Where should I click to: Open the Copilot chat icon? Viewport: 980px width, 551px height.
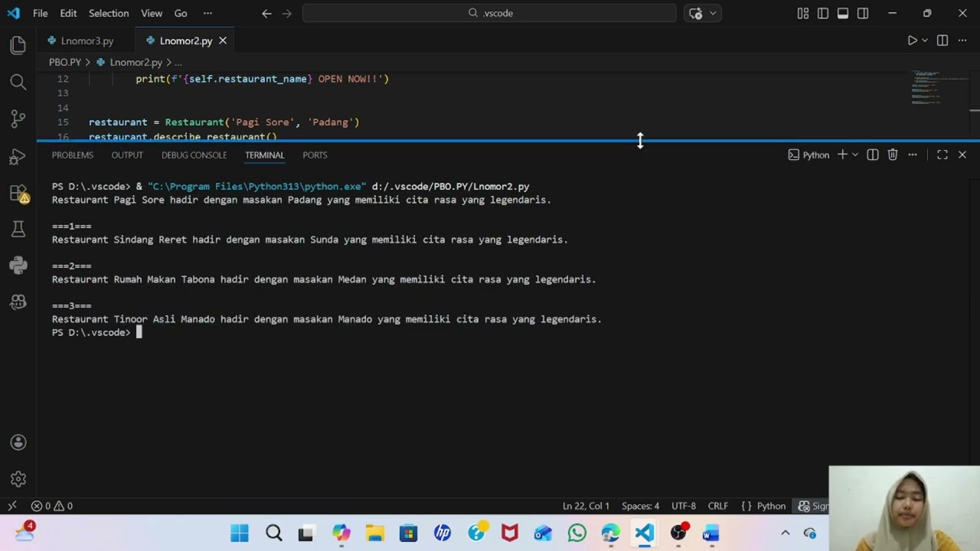695,13
